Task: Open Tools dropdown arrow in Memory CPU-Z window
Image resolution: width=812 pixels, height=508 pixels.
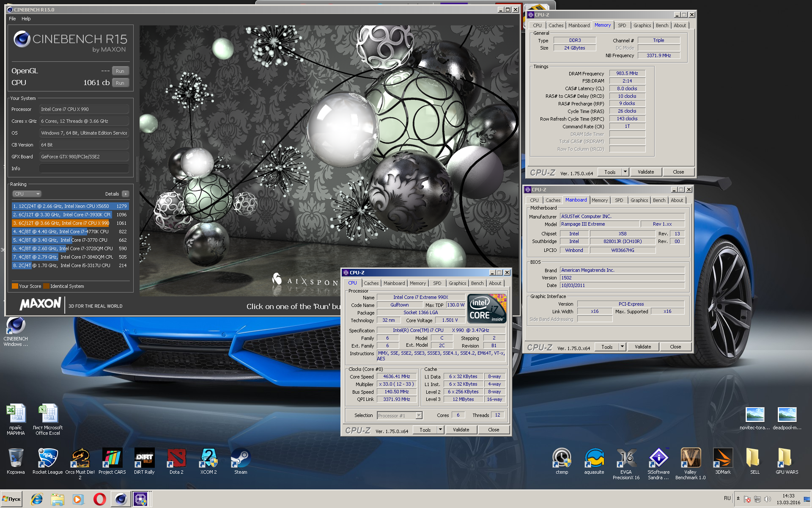Action: [625, 172]
